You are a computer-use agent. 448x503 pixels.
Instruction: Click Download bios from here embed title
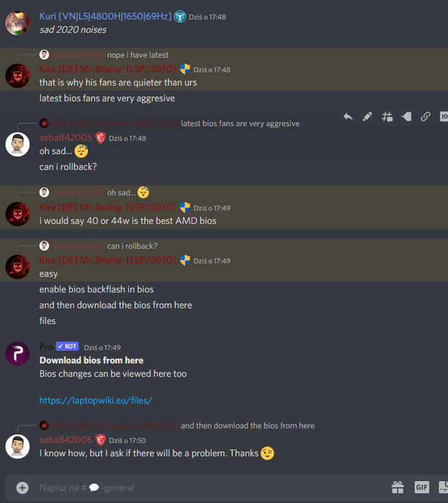tap(91, 360)
